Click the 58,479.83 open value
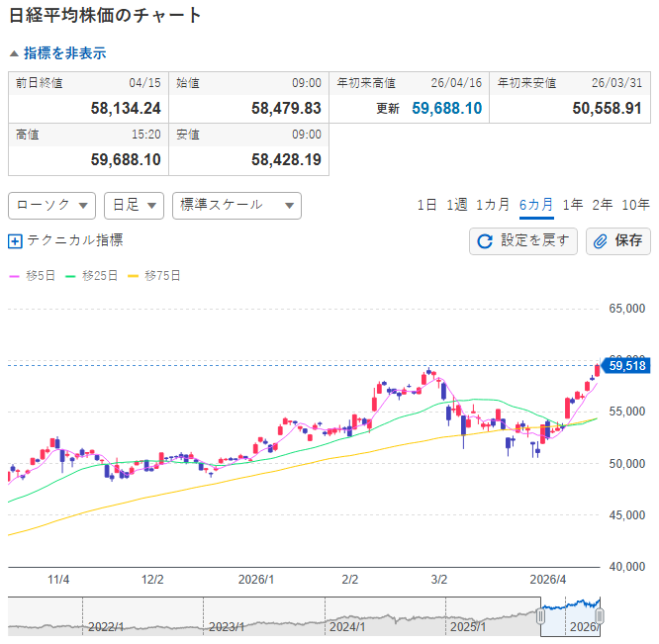This screenshot has height=644, width=659. (286, 109)
